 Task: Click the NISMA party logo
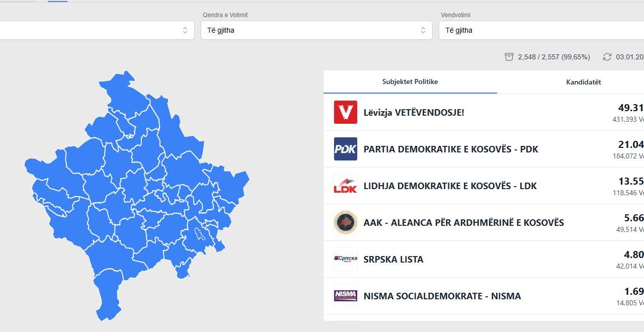(x=346, y=296)
